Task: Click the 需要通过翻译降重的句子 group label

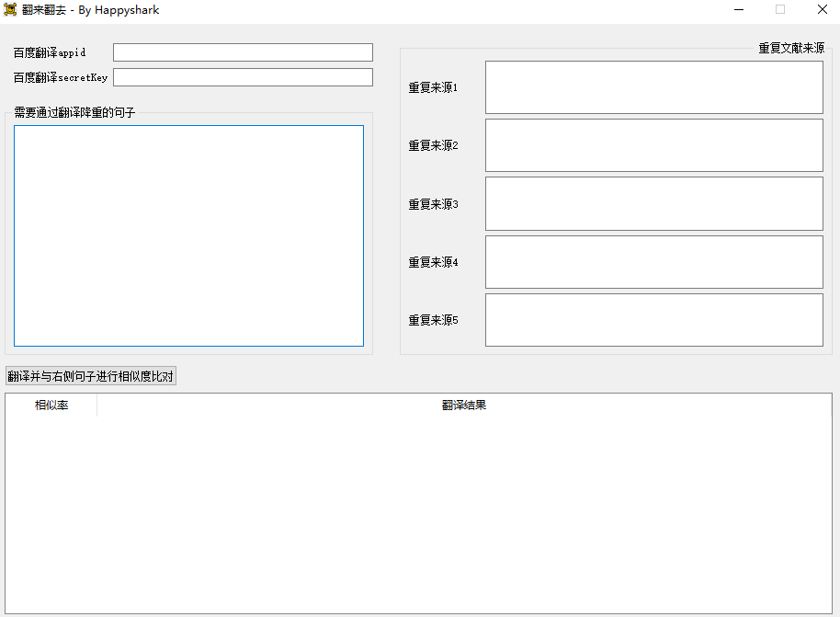Action: pos(74,113)
